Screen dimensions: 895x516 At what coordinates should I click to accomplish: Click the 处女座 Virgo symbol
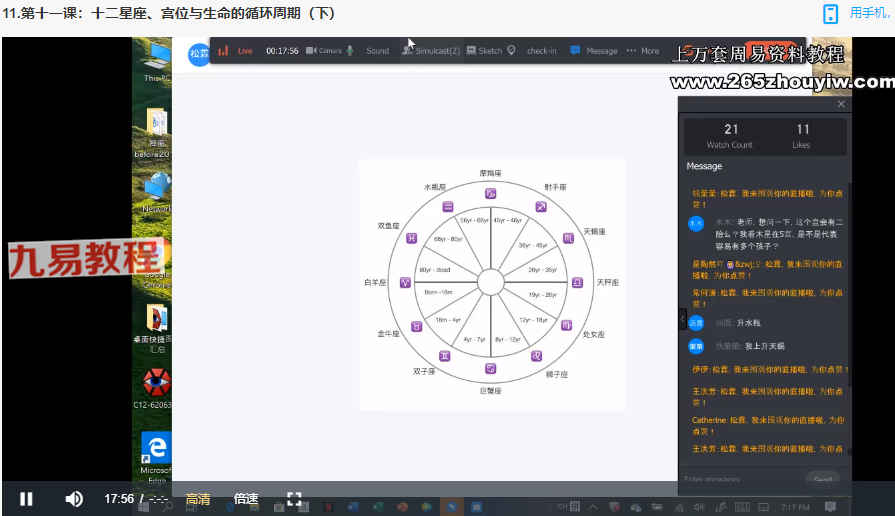pyautogui.click(x=566, y=325)
